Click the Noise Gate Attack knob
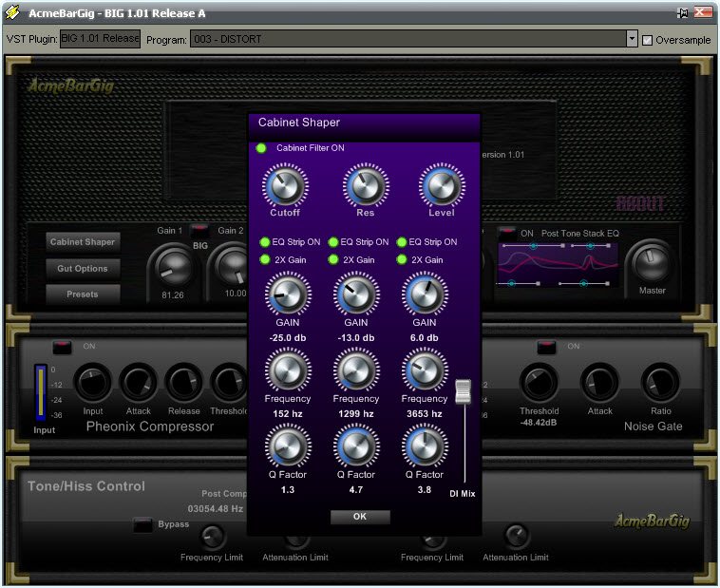The width and height of the screenshot is (720, 588). pos(599,383)
